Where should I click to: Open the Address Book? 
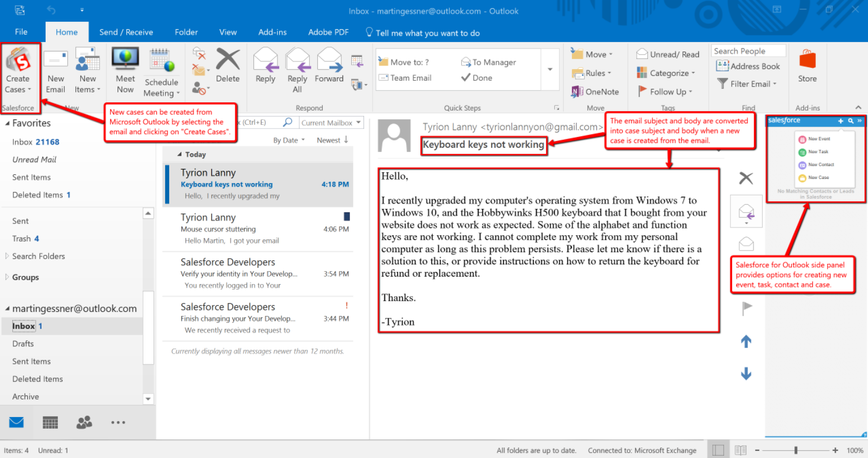pos(748,67)
